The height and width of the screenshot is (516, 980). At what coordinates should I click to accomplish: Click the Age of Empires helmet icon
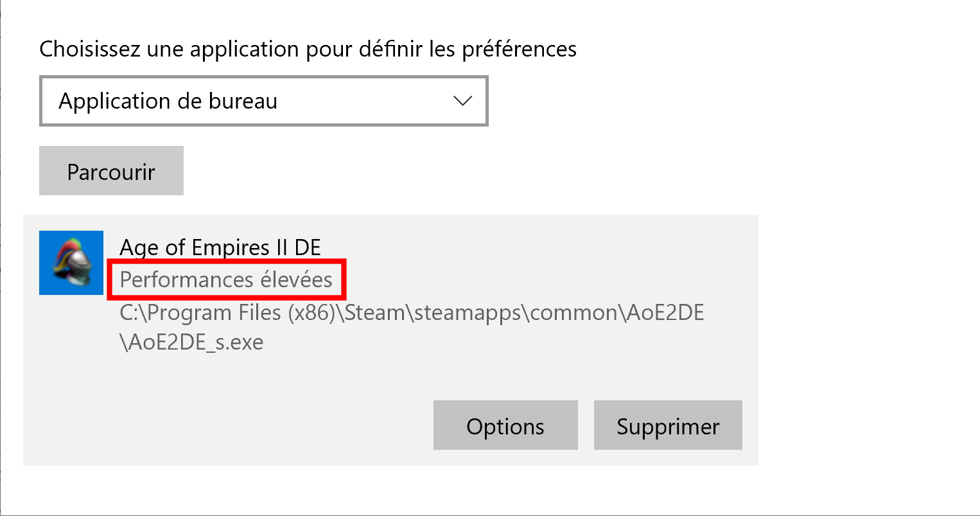(71, 263)
